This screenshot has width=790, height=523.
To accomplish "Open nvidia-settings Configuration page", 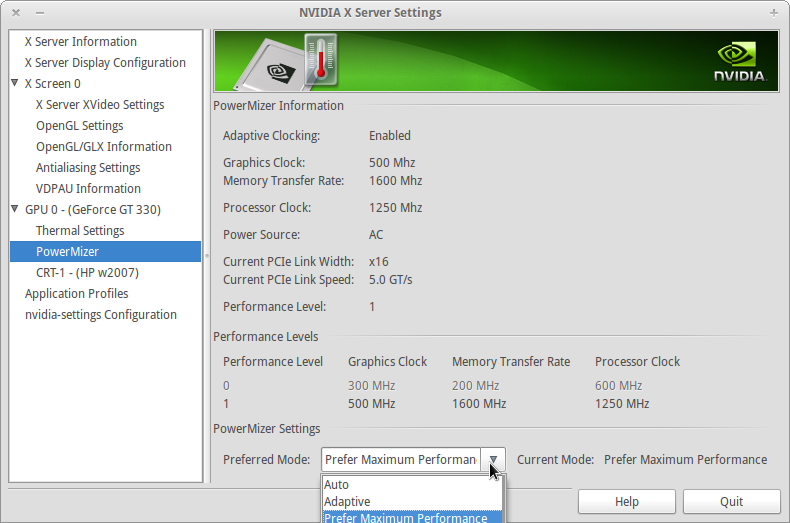I will point(101,315).
